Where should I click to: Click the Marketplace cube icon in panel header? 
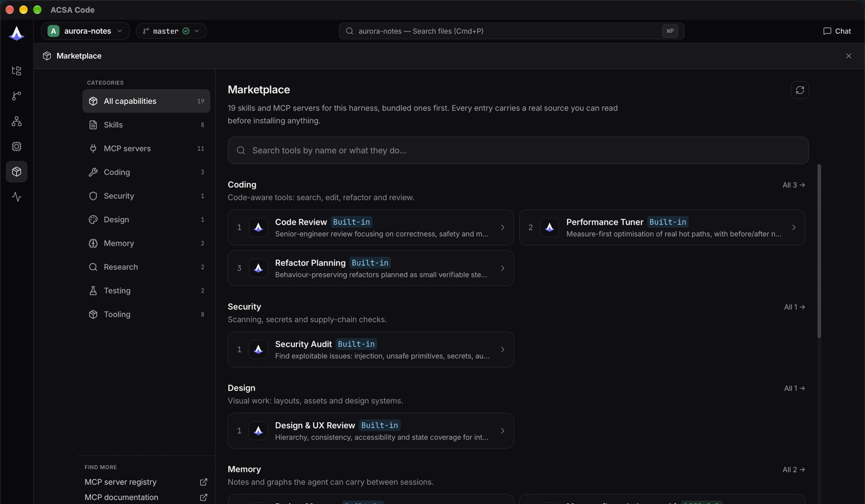[47, 56]
